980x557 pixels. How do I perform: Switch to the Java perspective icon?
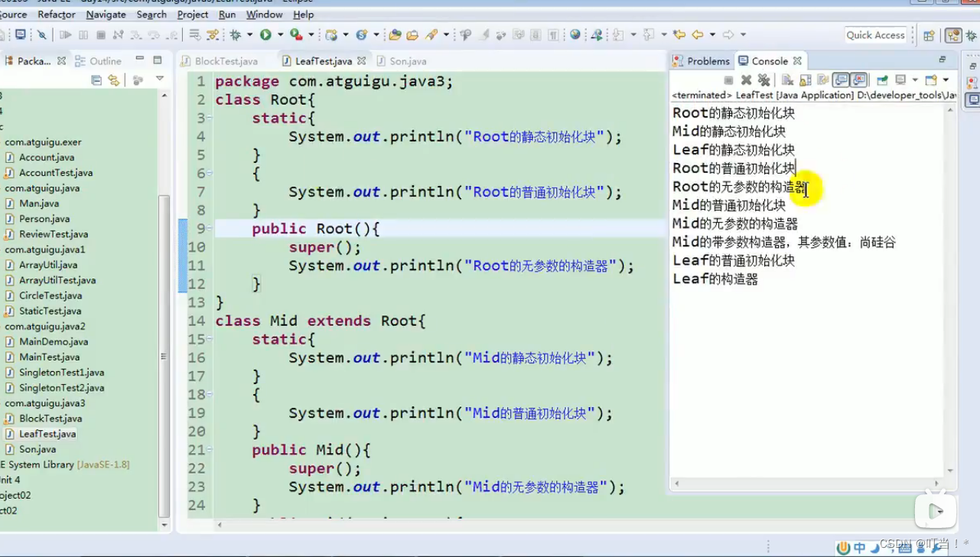click(954, 35)
